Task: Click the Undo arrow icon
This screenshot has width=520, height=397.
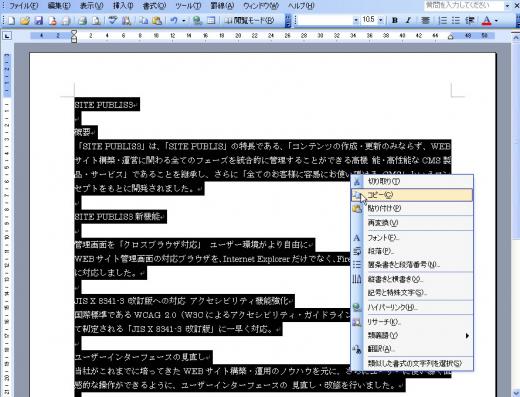Action: pyautogui.click(x=174, y=21)
